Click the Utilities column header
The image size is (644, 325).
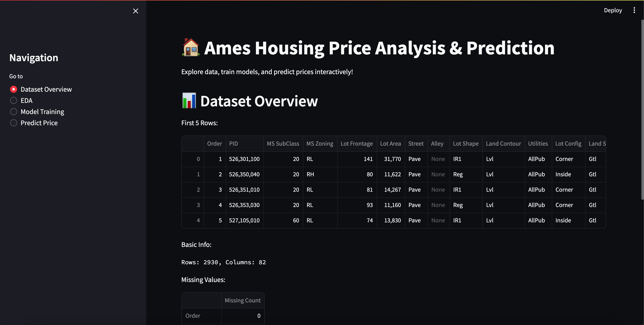pos(538,144)
